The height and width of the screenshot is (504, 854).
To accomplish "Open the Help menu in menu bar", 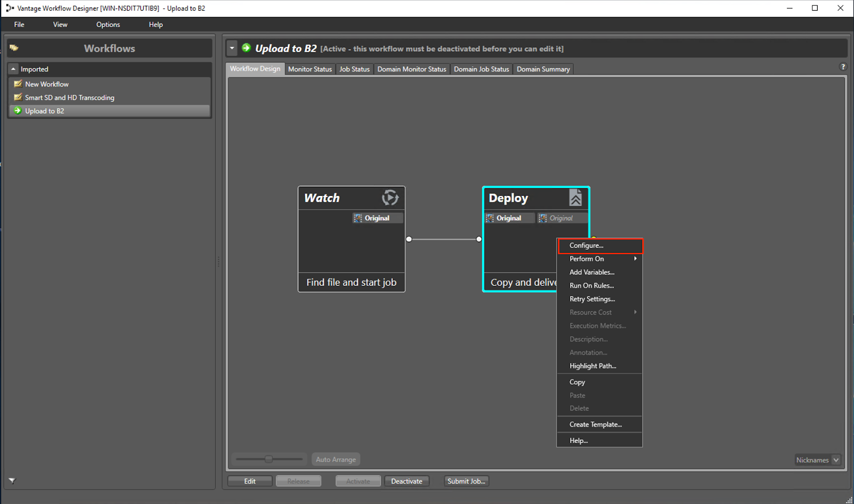I will pyautogui.click(x=156, y=25).
